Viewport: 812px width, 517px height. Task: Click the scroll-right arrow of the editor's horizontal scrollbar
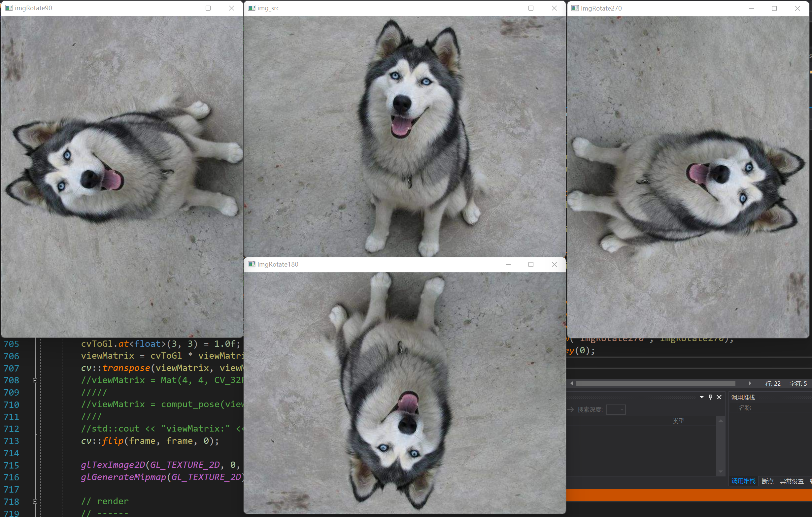click(x=750, y=383)
